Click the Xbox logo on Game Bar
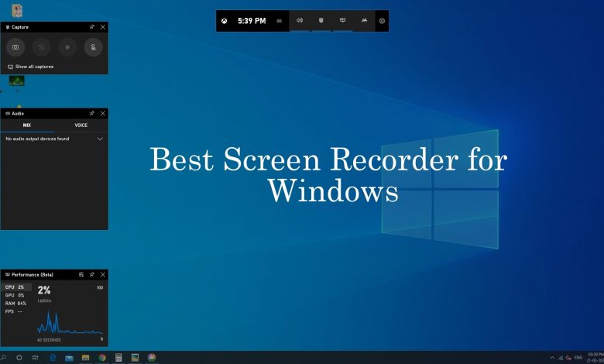 (225, 21)
